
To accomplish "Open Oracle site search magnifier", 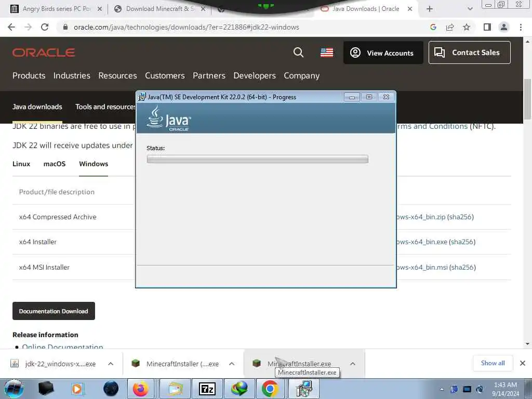I will pos(298,52).
